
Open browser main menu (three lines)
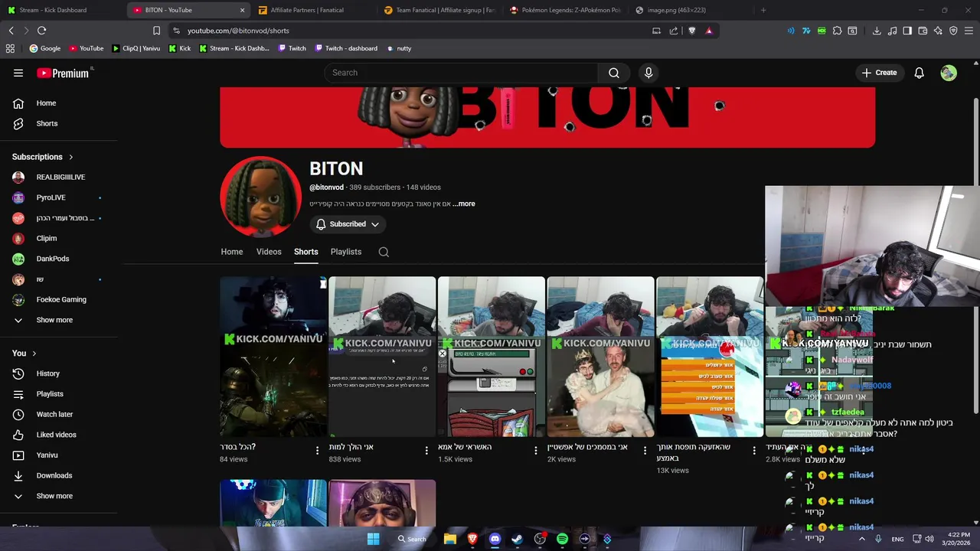(x=969, y=31)
